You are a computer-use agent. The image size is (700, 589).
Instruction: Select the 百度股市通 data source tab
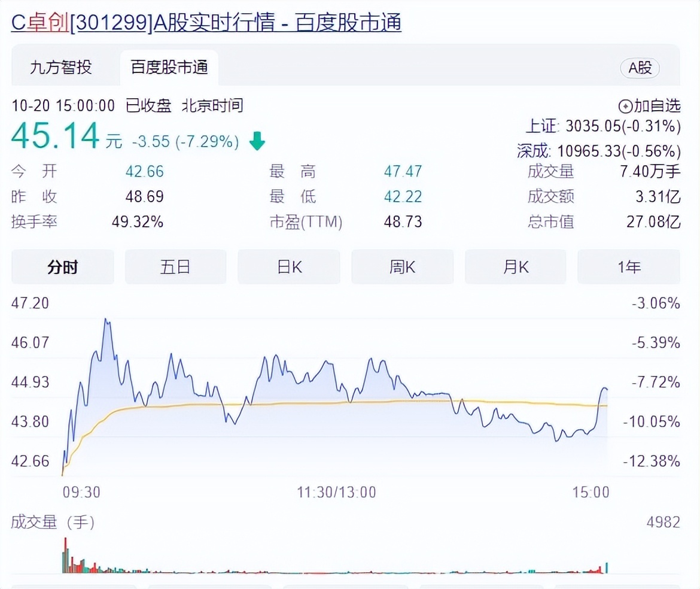point(169,68)
